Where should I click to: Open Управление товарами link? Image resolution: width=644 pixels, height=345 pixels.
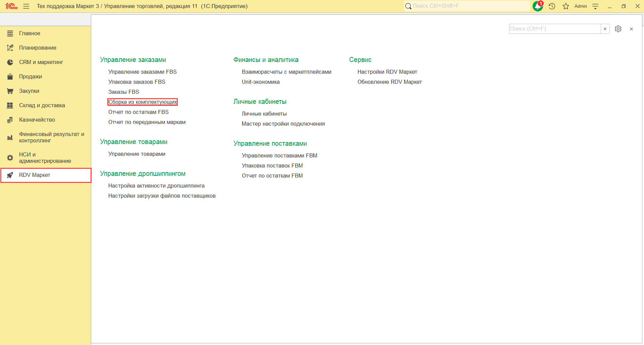tap(137, 154)
